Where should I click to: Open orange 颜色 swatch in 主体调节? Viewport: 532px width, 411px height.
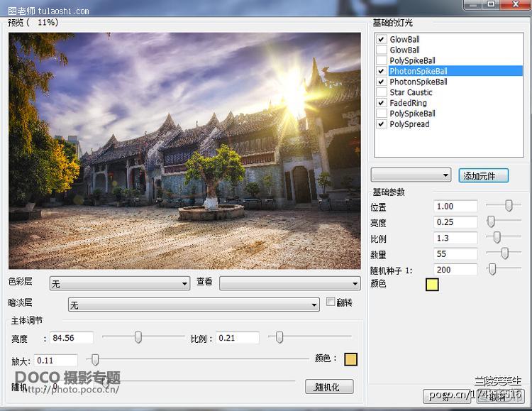[x=351, y=359]
